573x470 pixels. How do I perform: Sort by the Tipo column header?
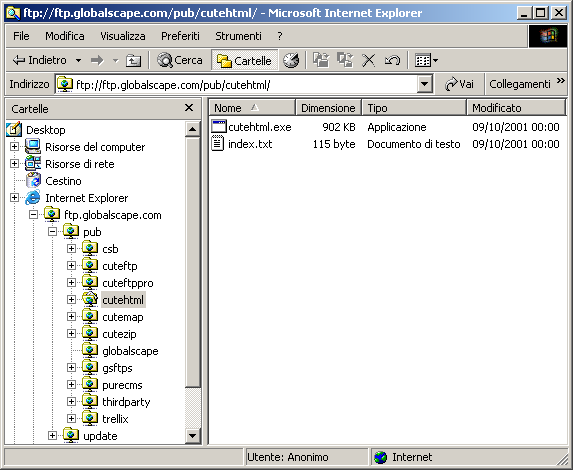pyautogui.click(x=414, y=108)
